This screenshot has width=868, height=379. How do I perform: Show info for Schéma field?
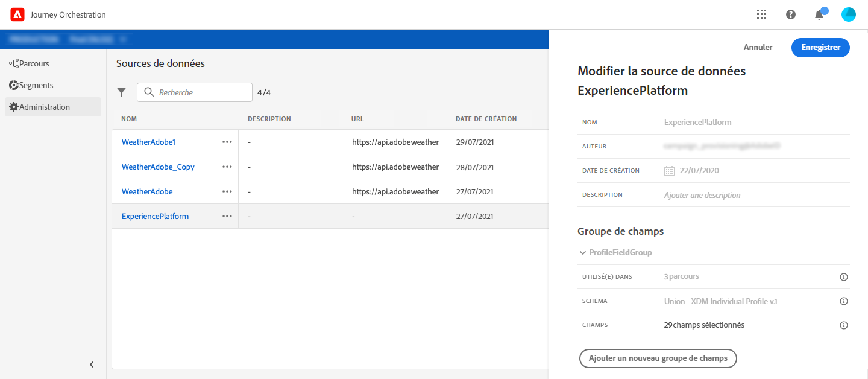click(844, 301)
